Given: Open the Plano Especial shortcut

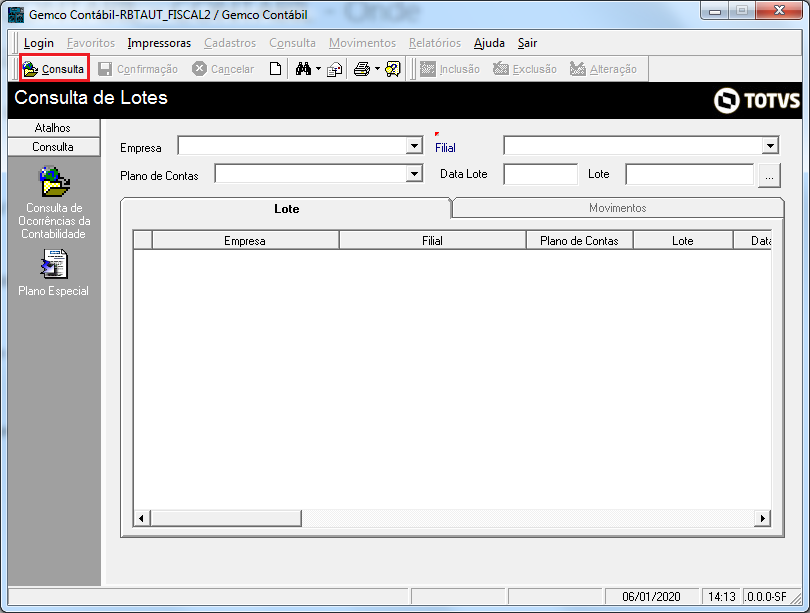Looking at the screenshot, I should click(54, 273).
